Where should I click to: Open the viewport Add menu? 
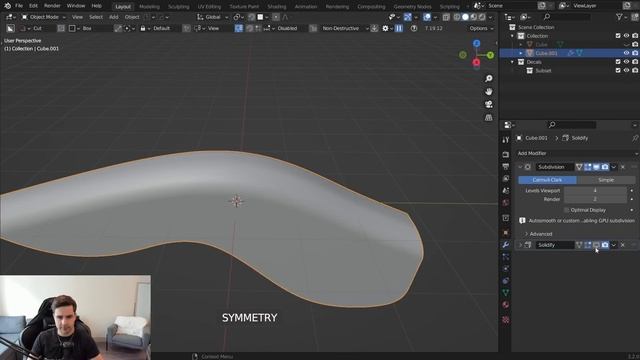[x=113, y=17]
